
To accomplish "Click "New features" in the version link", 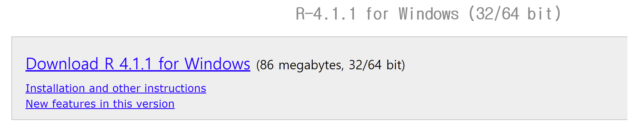I will pos(61,104).
